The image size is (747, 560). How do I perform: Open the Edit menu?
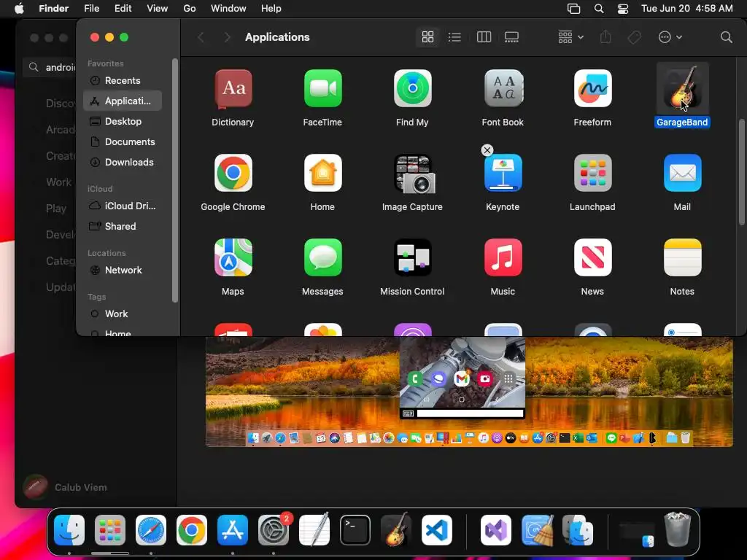tap(123, 9)
